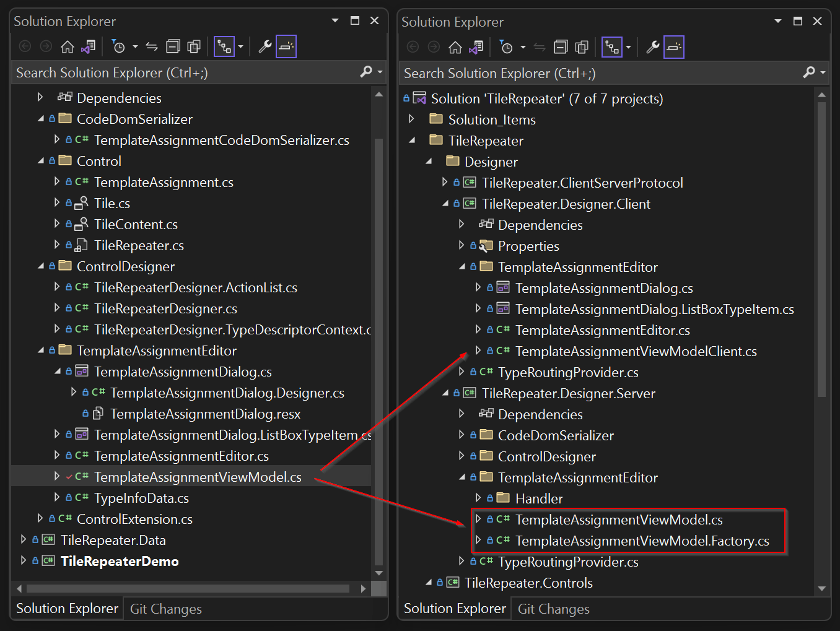Switch to Git Changes tab in left panel
This screenshot has width=840, height=631.
(x=166, y=609)
